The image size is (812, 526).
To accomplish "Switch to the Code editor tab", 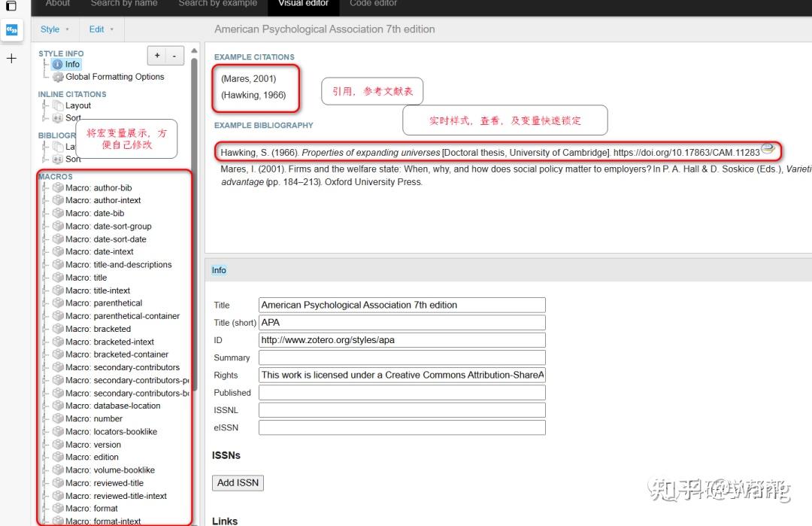I will [373, 4].
